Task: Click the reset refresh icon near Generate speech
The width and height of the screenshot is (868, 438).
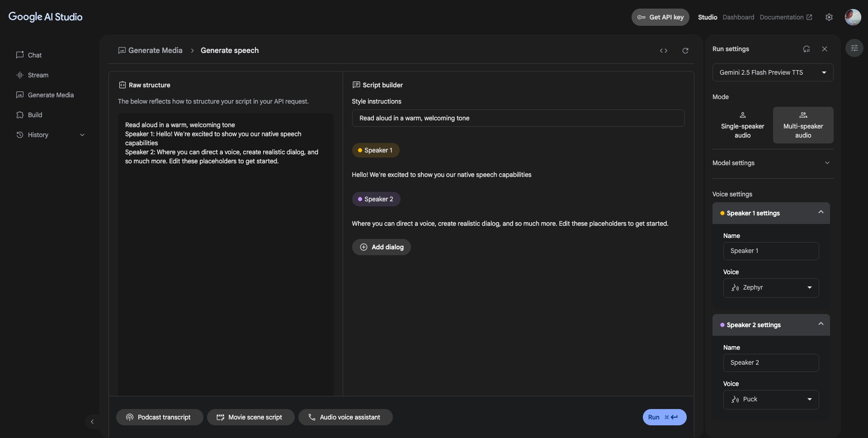Action: click(x=685, y=51)
